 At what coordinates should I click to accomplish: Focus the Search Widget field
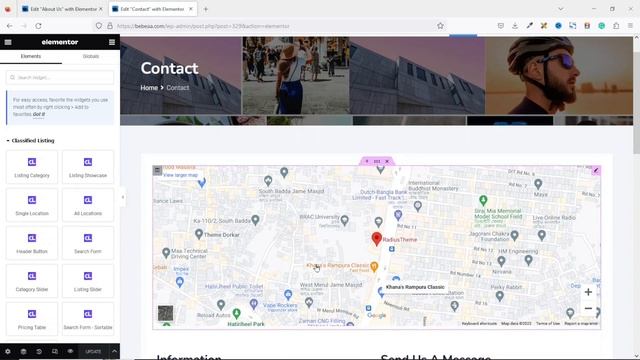tap(60, 78)
